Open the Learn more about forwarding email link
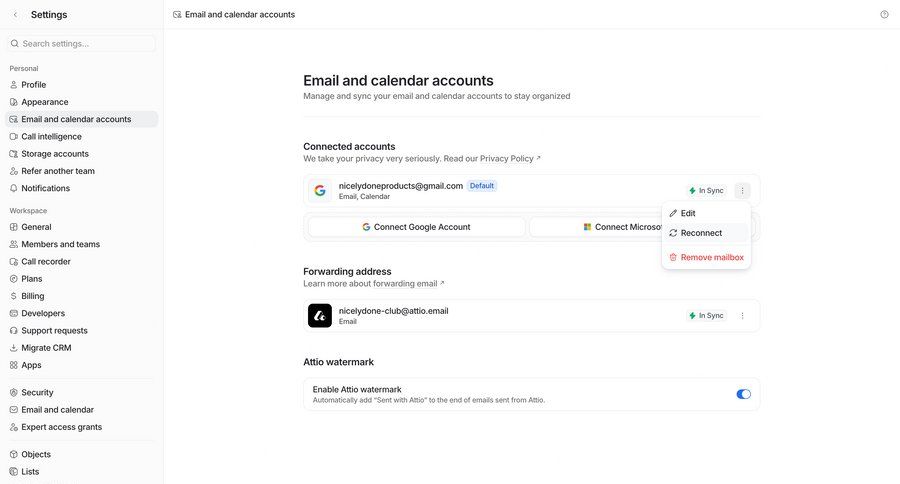900x484 pixels. [374, 283]
